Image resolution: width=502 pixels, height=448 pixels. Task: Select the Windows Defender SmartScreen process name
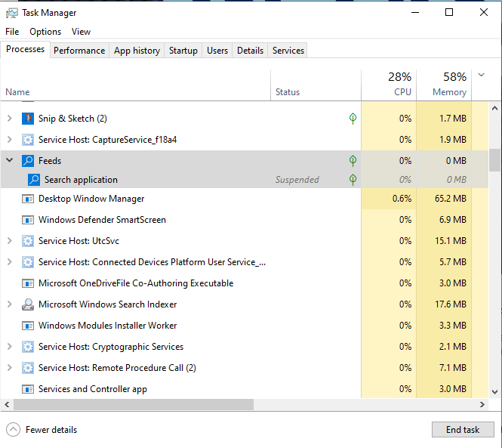(x=102, y=220)
